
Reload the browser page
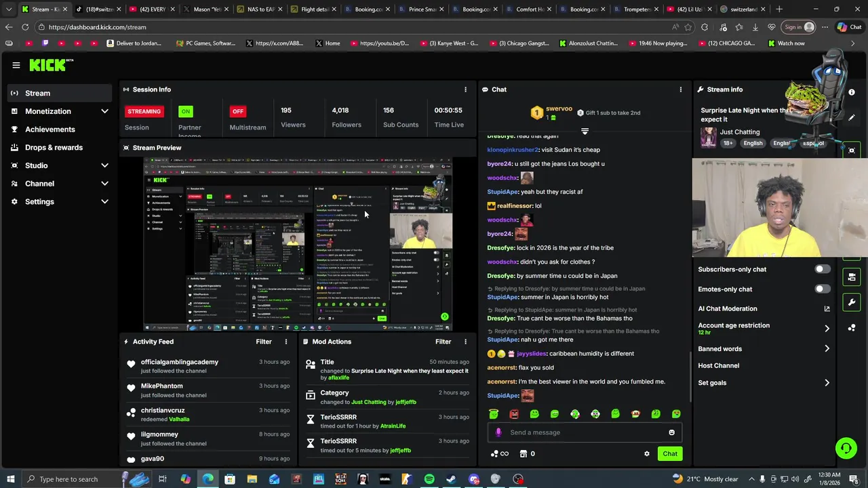(x=25, y=27)
